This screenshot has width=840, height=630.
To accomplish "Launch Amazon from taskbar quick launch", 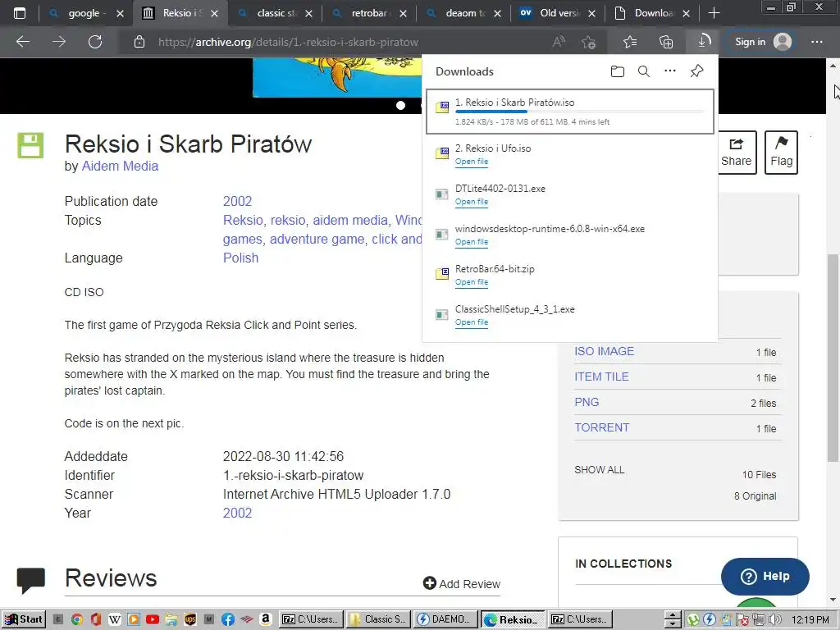I will tap(265, 620).
